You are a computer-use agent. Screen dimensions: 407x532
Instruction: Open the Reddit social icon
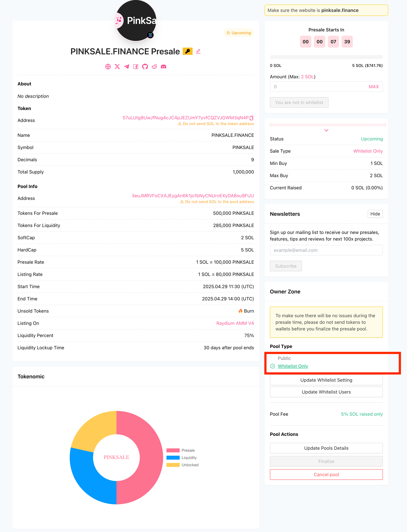tap(154, 67)
